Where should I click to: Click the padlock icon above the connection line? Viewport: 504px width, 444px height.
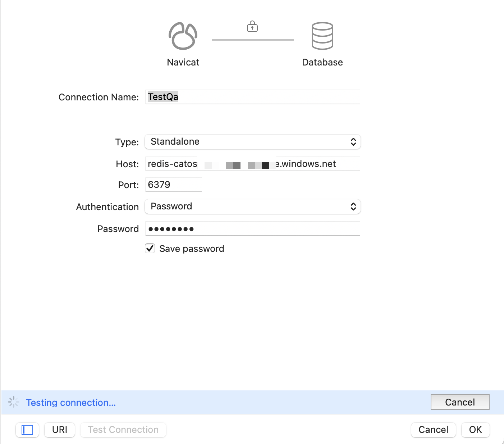click(x=252, y=27)
